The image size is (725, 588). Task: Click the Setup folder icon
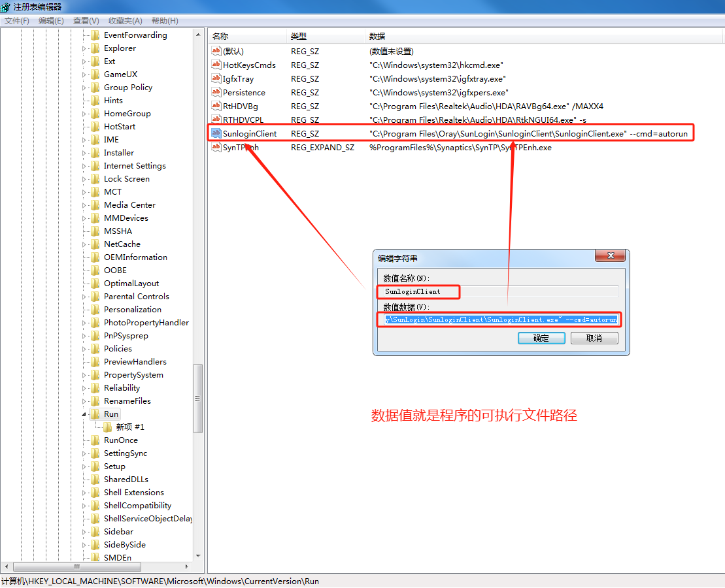(95, 466)
